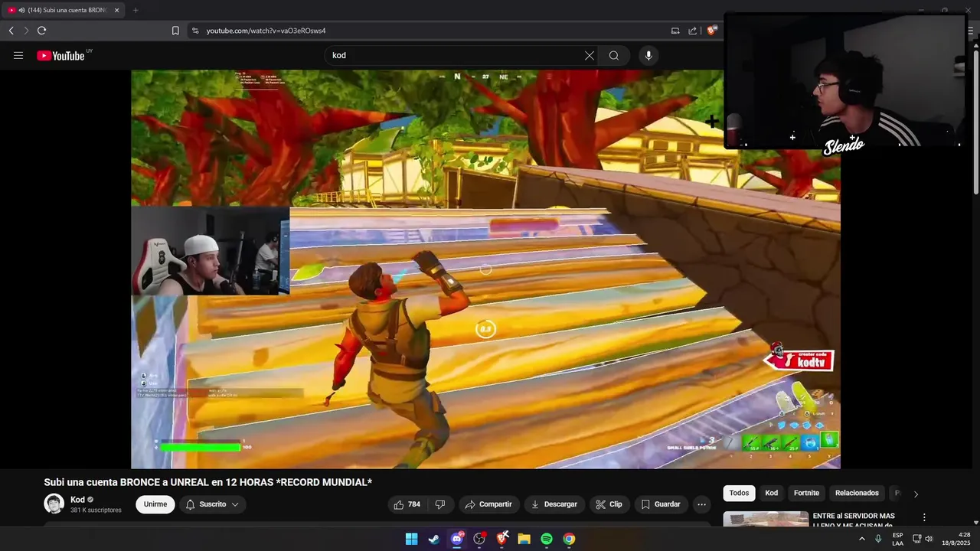Reload the page
The image size is (980, 551).
point(41,31)
